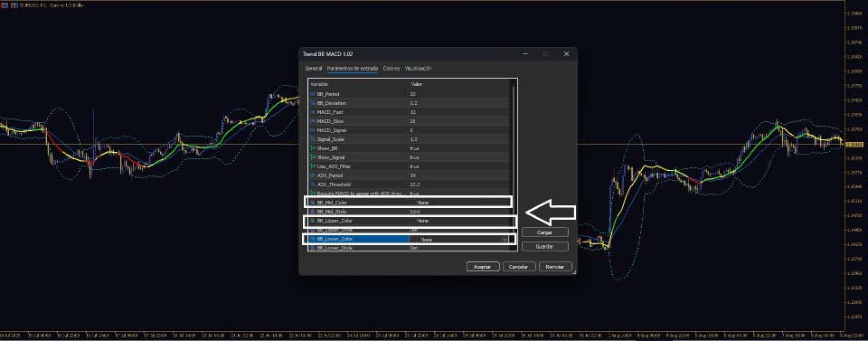The width and height of the screenshot is (868, 341).
Task: Toggle the Show_BB true value
Action: pyautogui.click(x=414, y=148)
